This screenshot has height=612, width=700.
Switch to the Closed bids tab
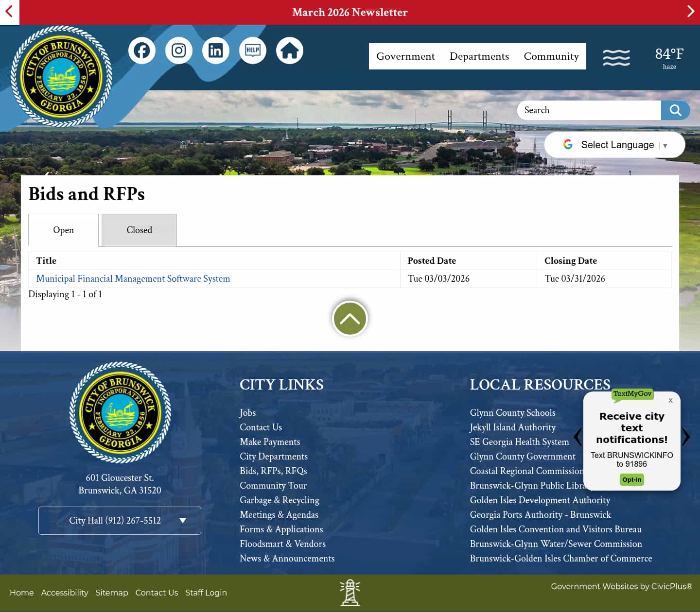pyautogui.click(x=139, y=230)
